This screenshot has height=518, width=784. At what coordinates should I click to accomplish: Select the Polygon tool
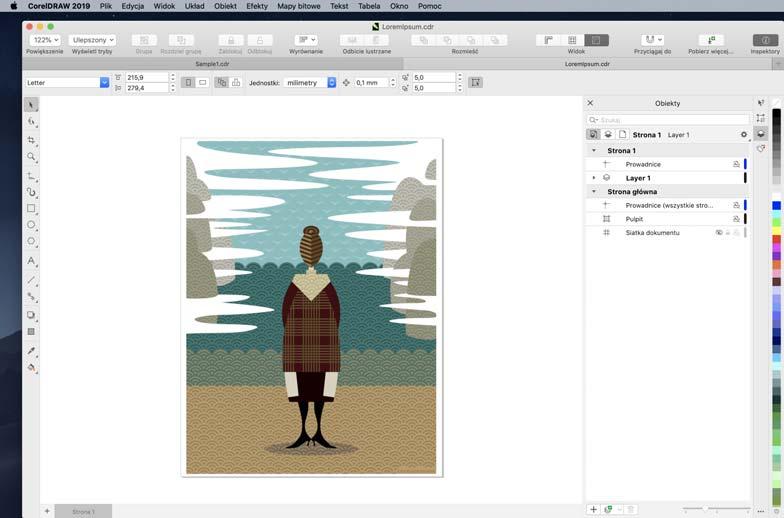coord(31,241)
